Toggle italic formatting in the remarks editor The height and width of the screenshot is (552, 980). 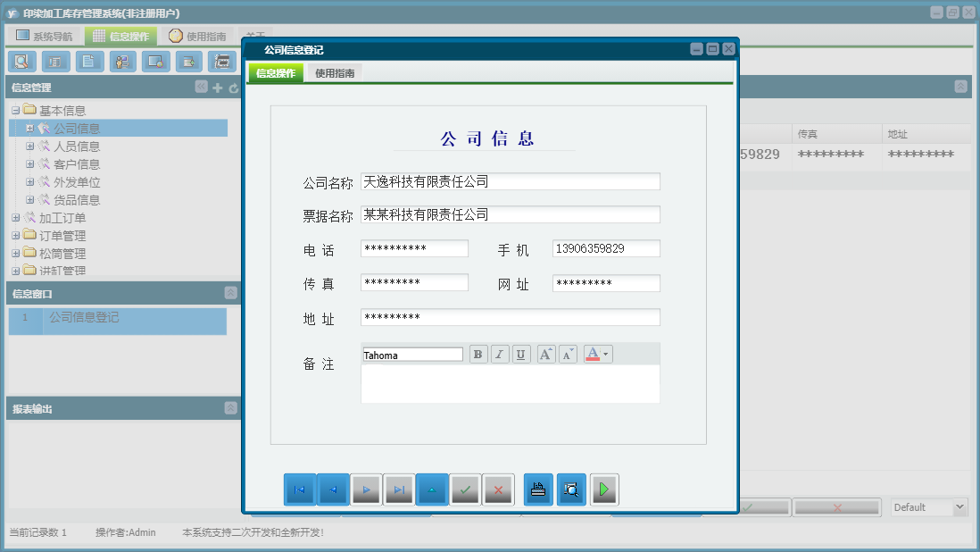point(500,354)
